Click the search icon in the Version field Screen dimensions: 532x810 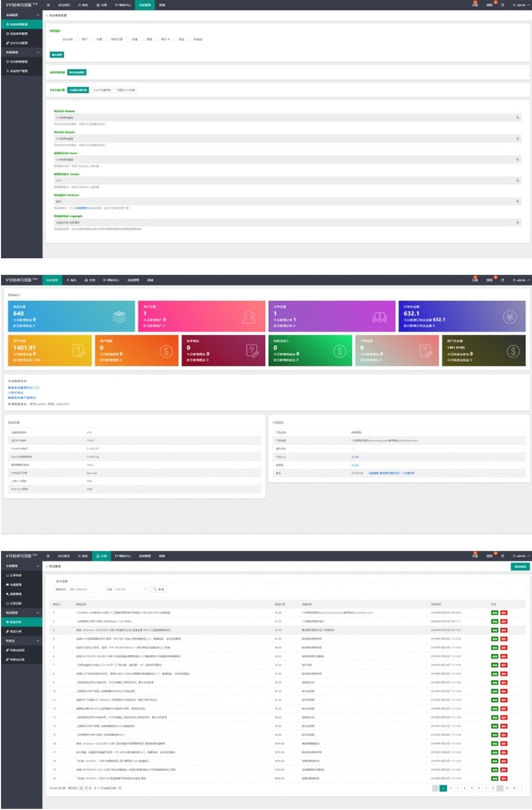518,181
